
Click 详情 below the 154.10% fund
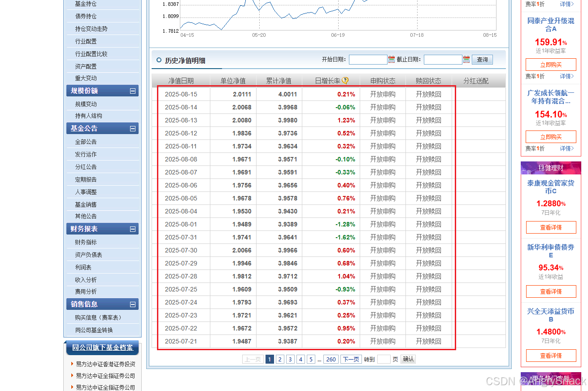[567, 148]
